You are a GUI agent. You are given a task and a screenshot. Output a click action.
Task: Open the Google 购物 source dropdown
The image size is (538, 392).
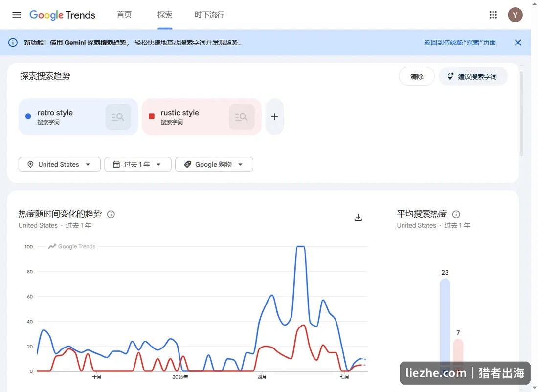[214, 164]
